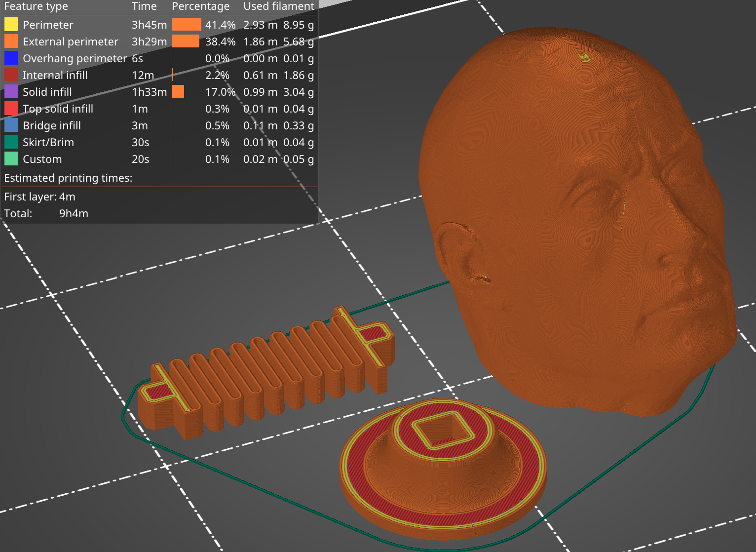
Task: Click the teal Skirt/Brim swatch
Action: pos(11,142)
